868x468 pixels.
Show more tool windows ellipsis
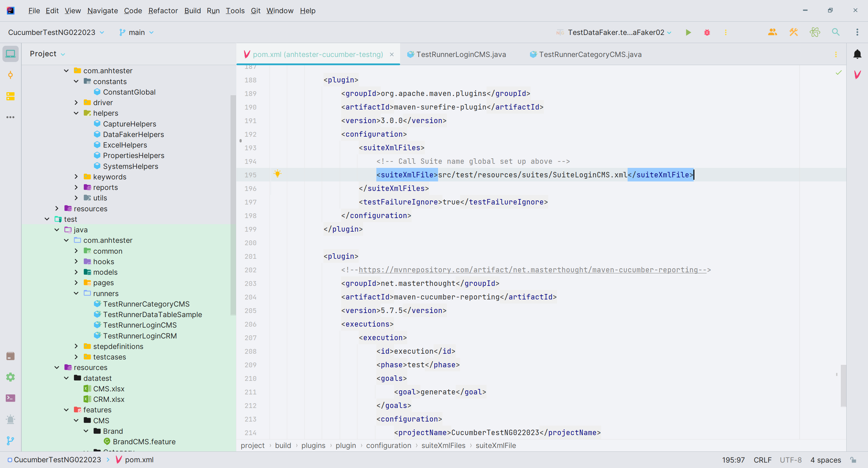point(11,117)
